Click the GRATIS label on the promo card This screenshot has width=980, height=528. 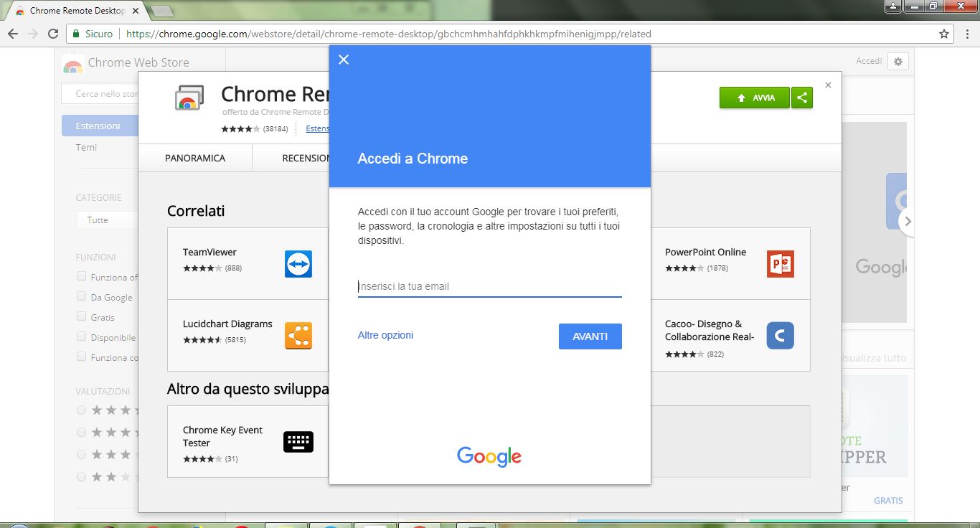click(x=888, y=500)
